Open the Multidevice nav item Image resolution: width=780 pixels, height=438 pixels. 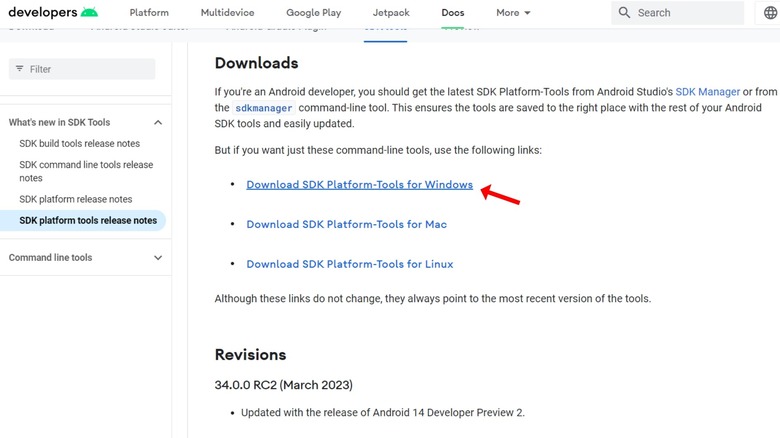(x=227, y=13)
